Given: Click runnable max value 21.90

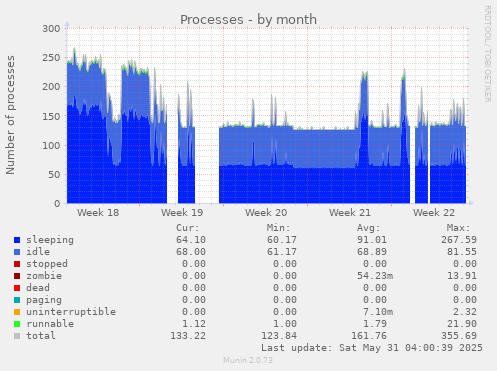Looking at the screenshot, I should tap(462, 324).
